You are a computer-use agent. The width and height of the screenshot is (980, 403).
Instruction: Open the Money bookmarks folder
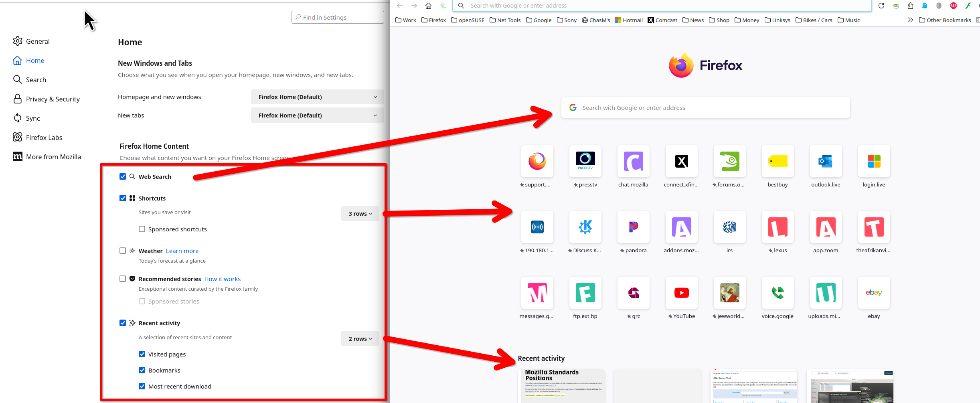pyautogui.click(x=747, y=20)
